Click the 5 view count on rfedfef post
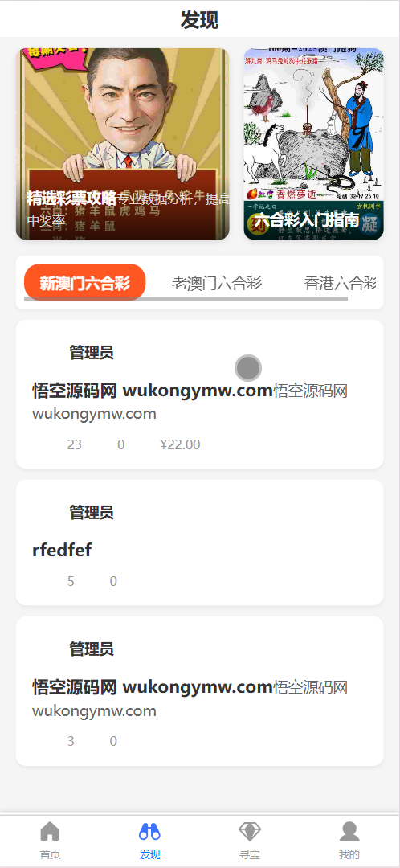 70,581
